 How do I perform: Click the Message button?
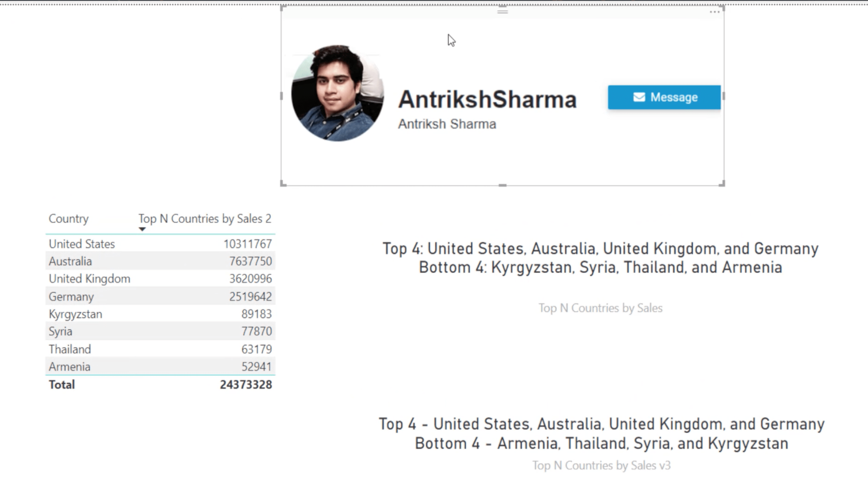click(x=664, y=97)
